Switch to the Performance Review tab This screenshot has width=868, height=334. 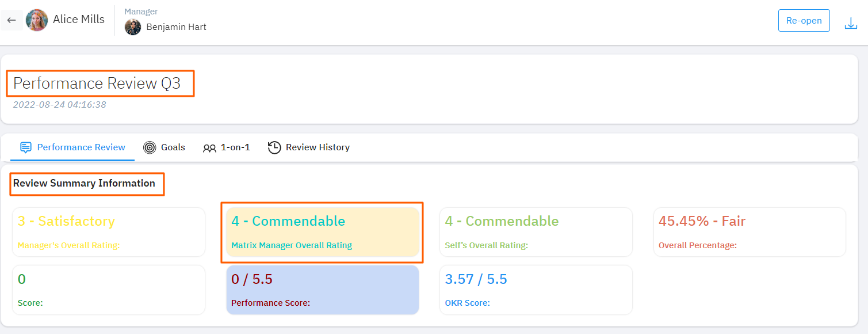pos(72,147)
